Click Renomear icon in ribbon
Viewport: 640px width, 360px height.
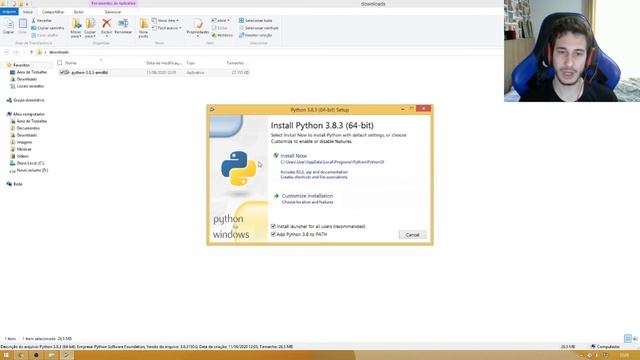click(123, 27)
